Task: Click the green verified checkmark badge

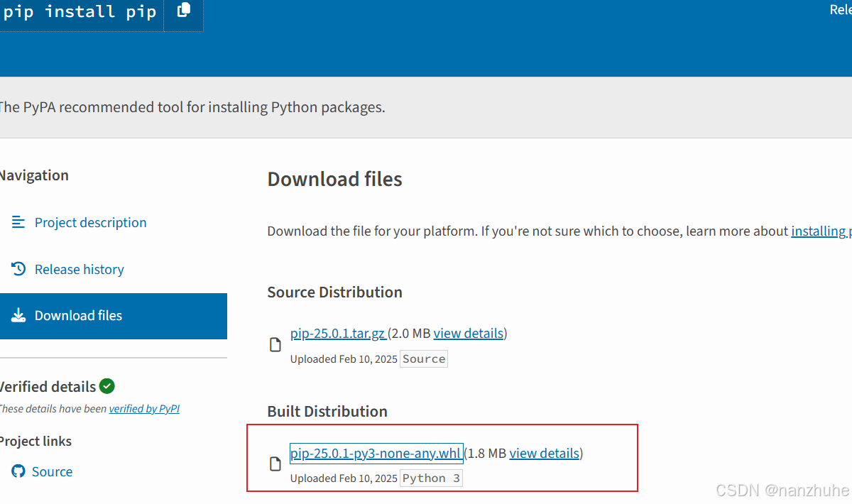Action: tap(107, 386)
